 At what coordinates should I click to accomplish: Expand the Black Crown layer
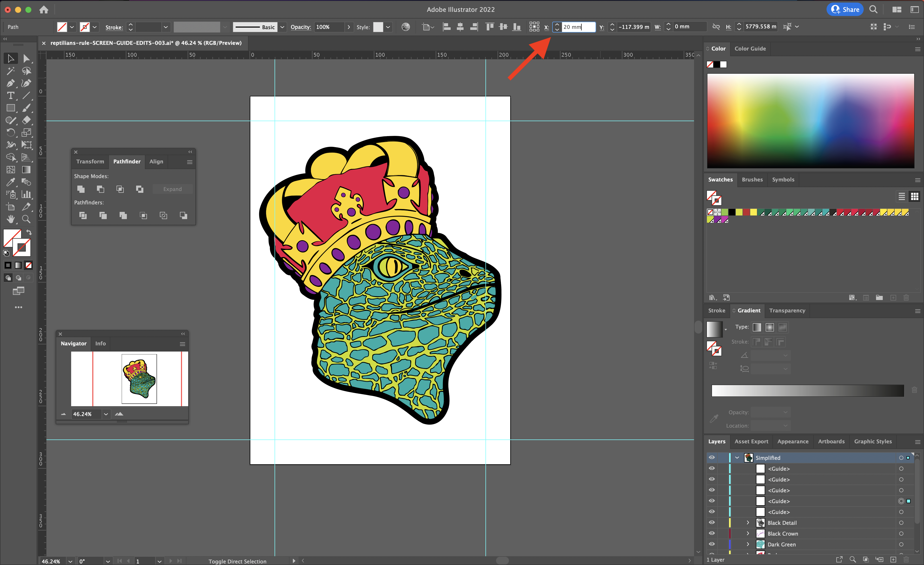pyautogui.click(x=747, y=534)
